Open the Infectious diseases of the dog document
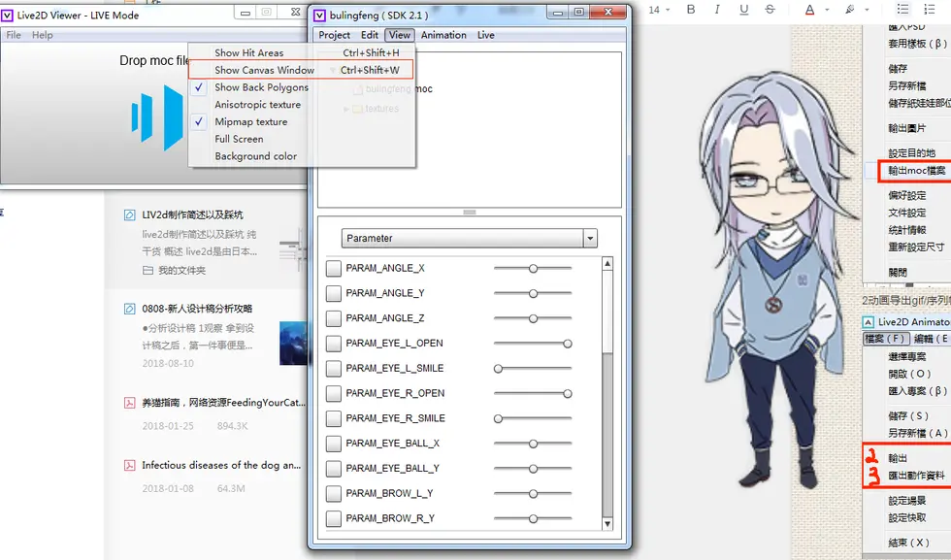 [221, 465]
